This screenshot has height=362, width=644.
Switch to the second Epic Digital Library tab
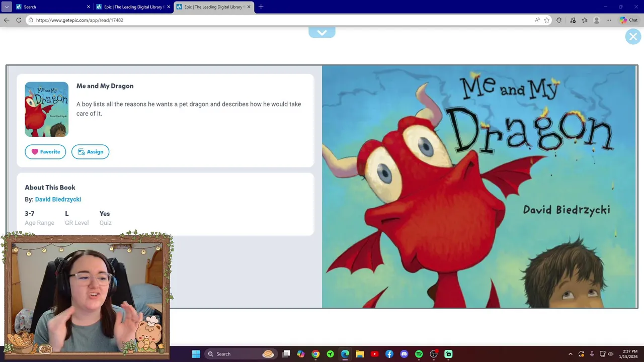[x=133, y=7]
